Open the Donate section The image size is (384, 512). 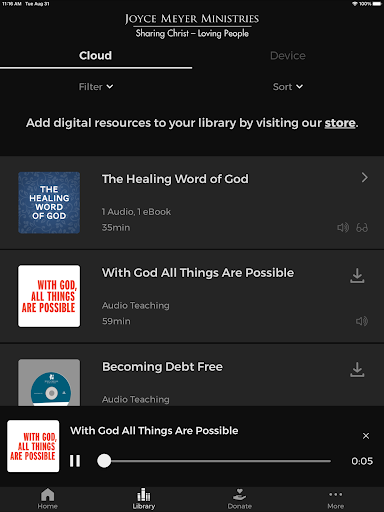click(x=240, y=498)
